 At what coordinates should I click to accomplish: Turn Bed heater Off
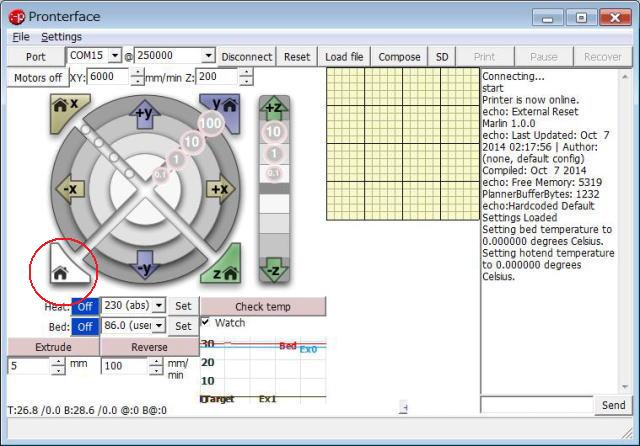pyautogui.click(x=85, y=327)
